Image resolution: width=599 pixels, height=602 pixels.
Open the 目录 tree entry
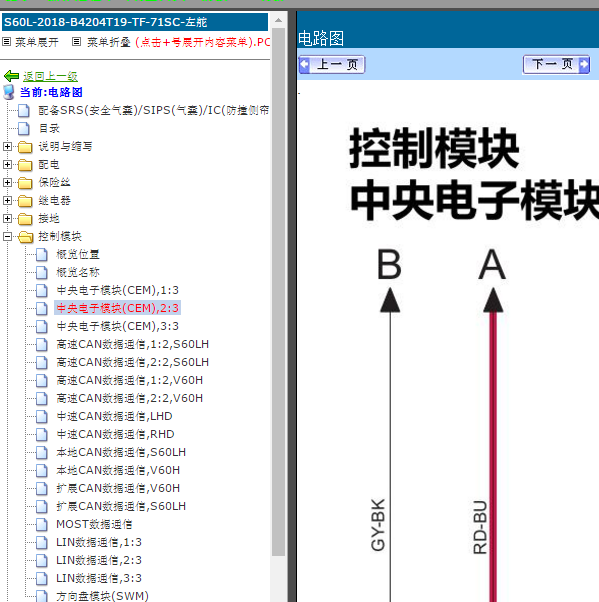49,128
